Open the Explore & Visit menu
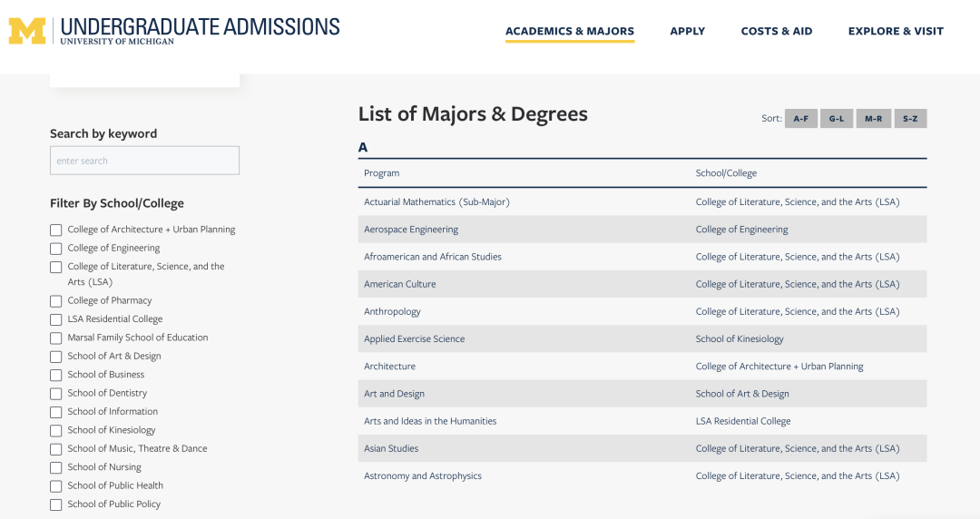The height and width of the screenshot is (519, 980). [x=896, y=31]
